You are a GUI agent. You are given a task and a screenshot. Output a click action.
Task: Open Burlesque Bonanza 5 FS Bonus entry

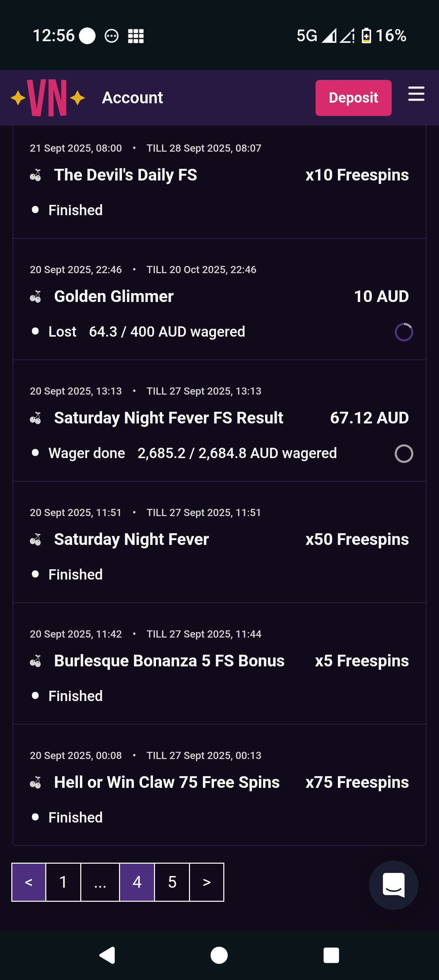point(169,661)
